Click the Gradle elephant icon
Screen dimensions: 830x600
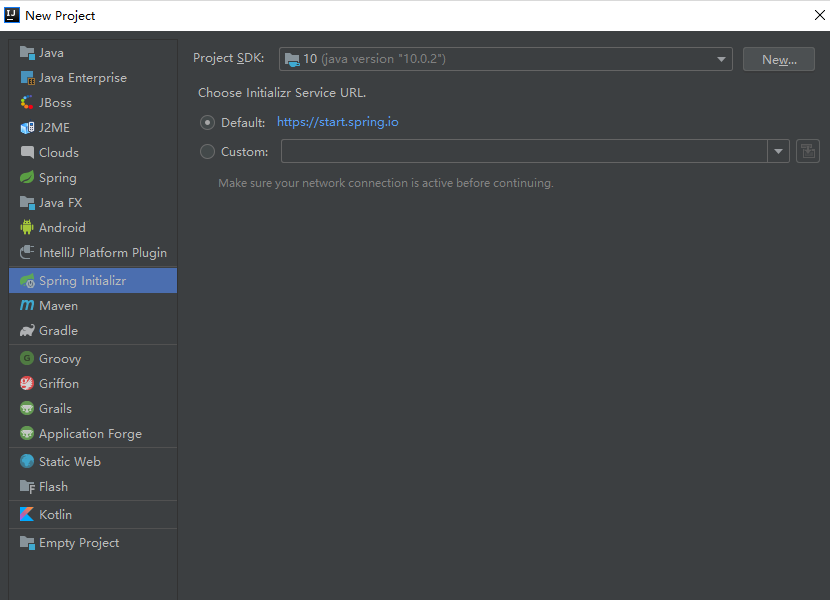27,330
